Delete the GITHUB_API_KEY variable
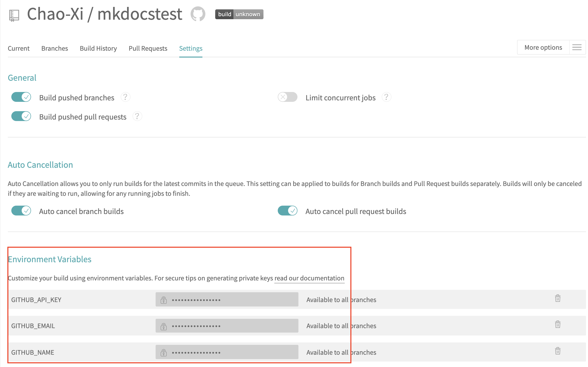 tap(557, 298)
